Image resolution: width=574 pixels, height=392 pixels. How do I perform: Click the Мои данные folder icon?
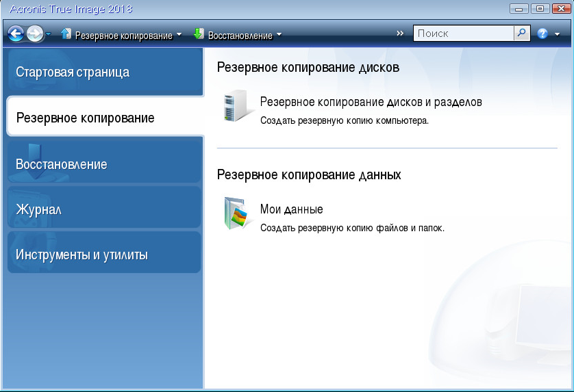(237, 213)
